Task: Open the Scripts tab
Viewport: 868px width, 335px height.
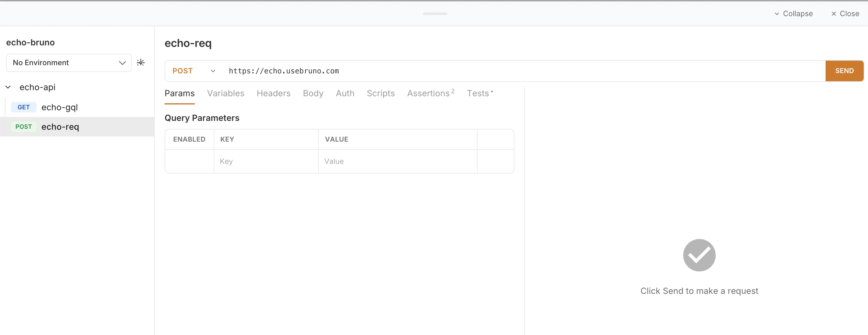Action: point(380,93)
